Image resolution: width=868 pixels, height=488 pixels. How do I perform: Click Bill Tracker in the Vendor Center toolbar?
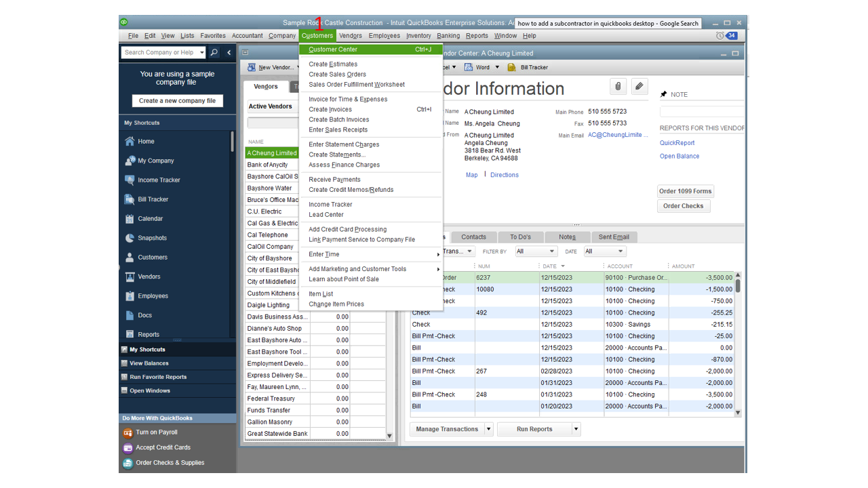(528, 67)
